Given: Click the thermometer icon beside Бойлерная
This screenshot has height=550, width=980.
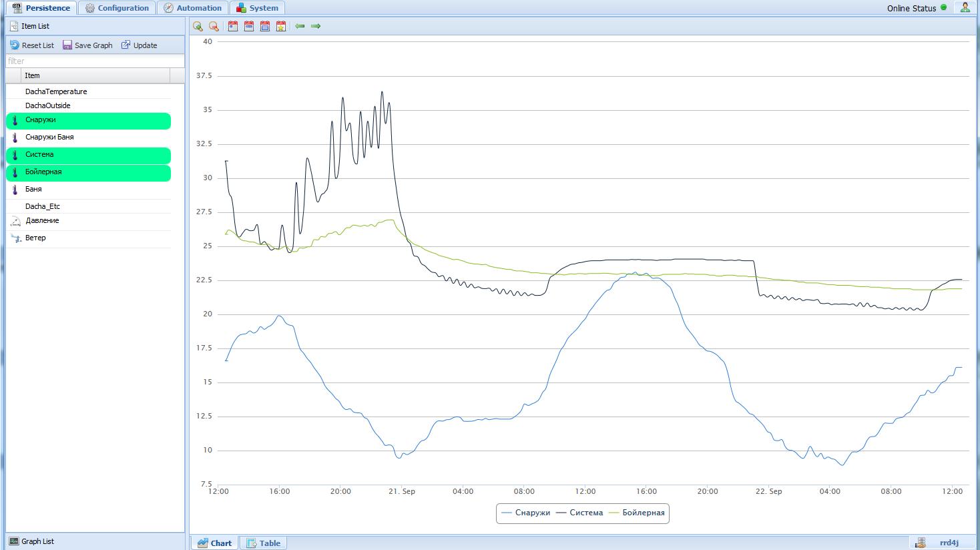Looking at the screenshot, I should (15, 172).
